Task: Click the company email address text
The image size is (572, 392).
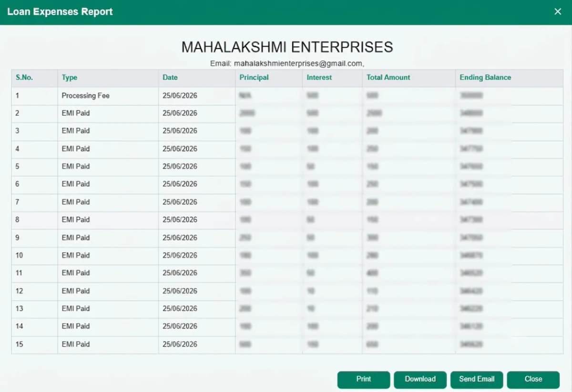Action: click(x=299, y=63)
